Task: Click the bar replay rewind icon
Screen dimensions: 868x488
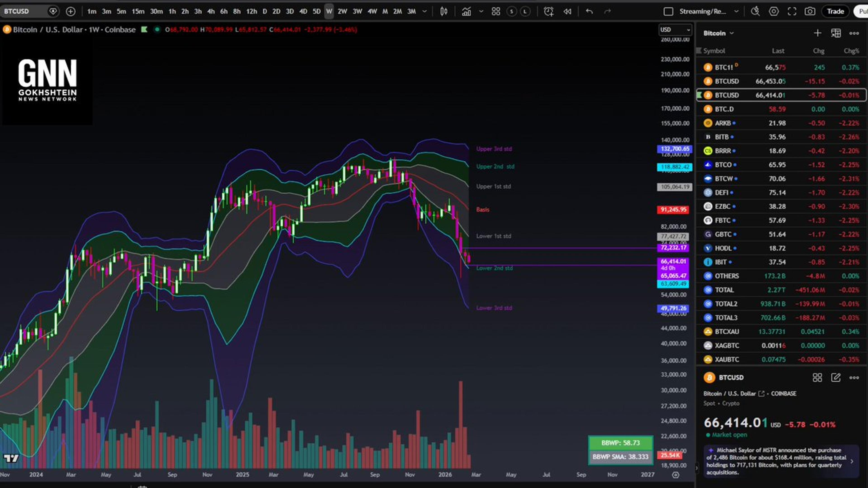Action: pyautogui.click(x=567, y=11)
